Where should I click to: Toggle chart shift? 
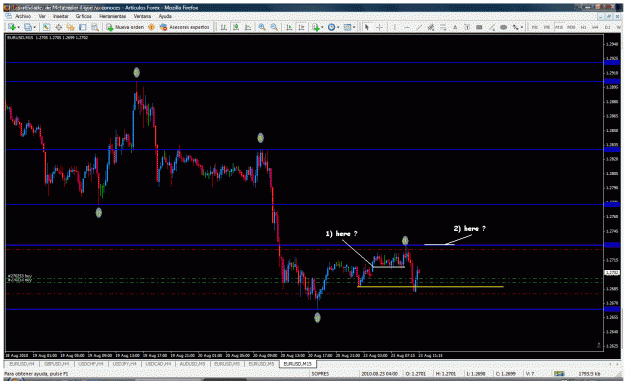pyautogui.click(x=301, y=27)
